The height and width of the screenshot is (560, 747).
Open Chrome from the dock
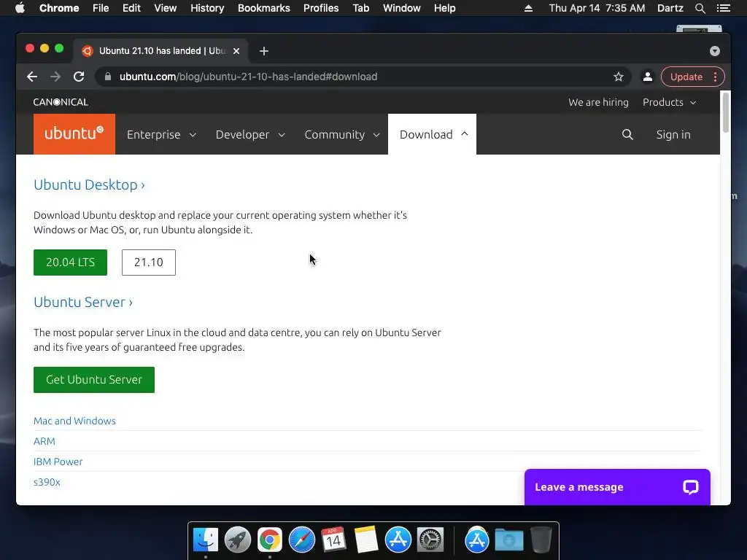[x=270, y=540]
